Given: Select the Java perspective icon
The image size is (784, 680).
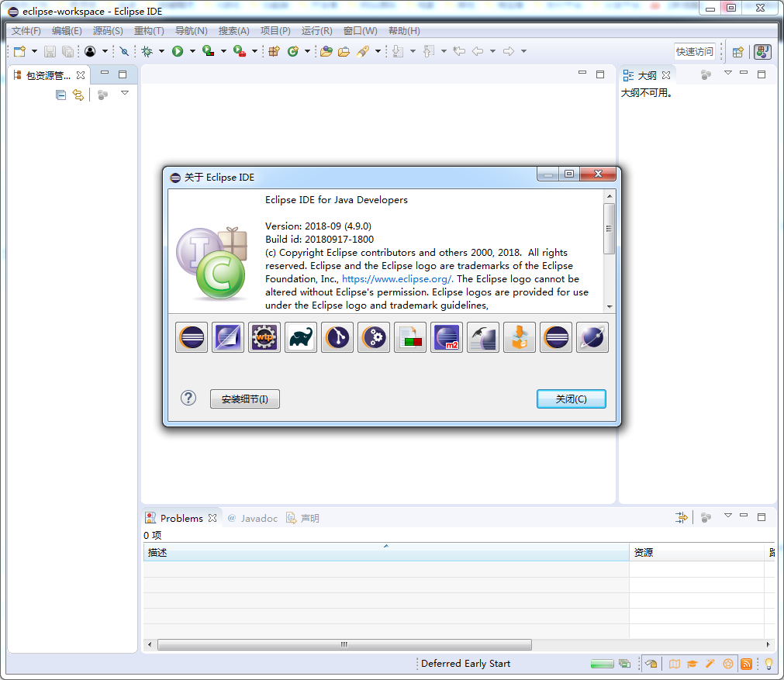Looking at the screenshot, I should coord(762,51).
